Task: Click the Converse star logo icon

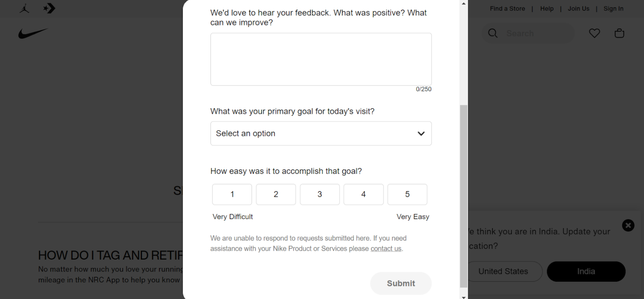Action: pos(49,8)
